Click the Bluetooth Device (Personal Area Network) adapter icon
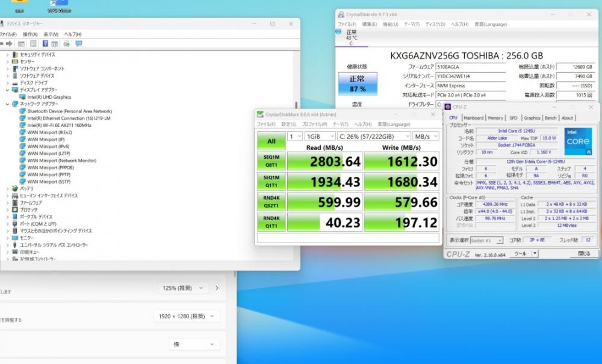 pos(22,111)
